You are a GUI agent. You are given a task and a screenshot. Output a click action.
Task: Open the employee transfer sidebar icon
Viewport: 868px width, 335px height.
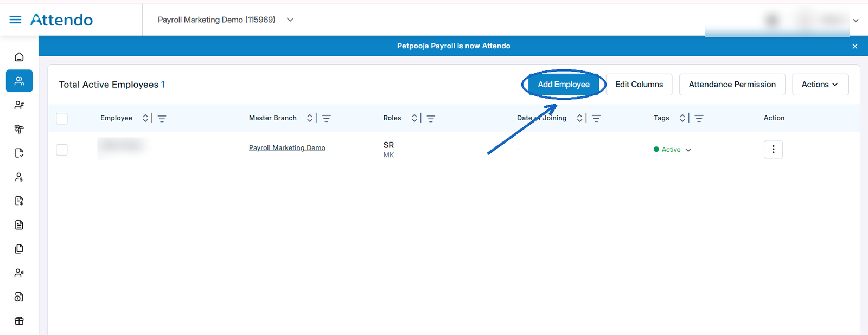click(19, 105)
